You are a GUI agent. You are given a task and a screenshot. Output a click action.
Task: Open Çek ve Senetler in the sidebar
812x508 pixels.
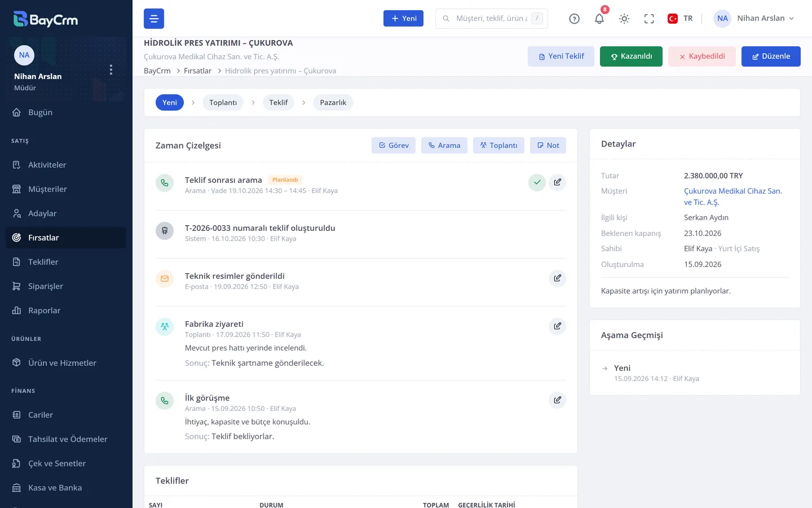click(66, 463)
